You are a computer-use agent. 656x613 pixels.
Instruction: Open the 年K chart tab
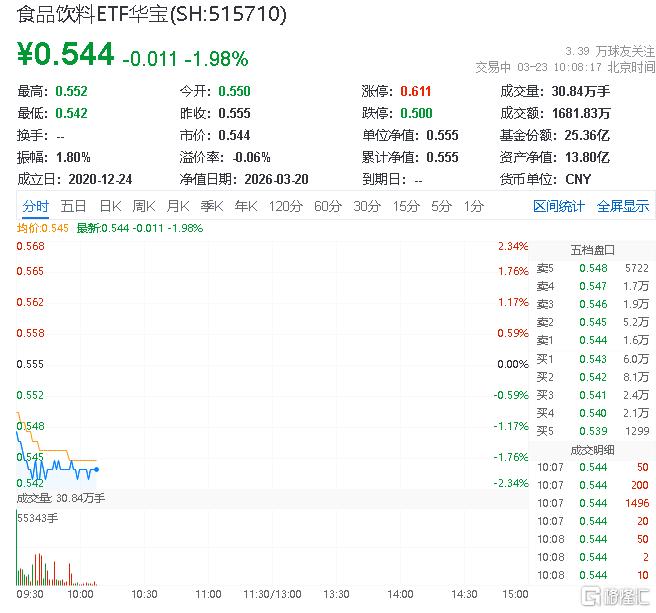pos(246,206)
